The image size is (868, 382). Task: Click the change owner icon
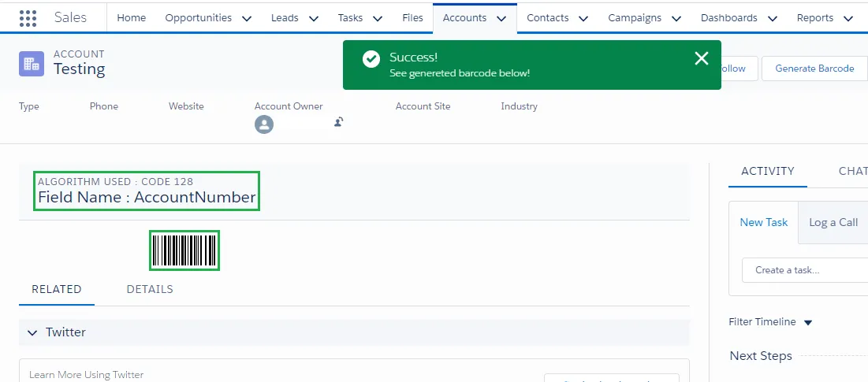click(x=339, y=121)
